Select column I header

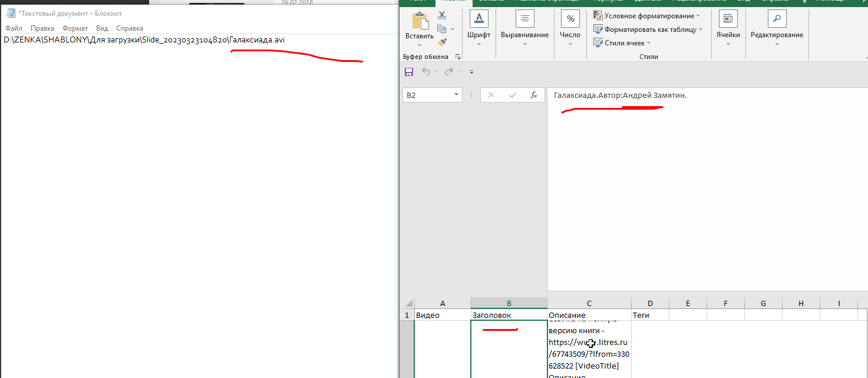(839, 303)
